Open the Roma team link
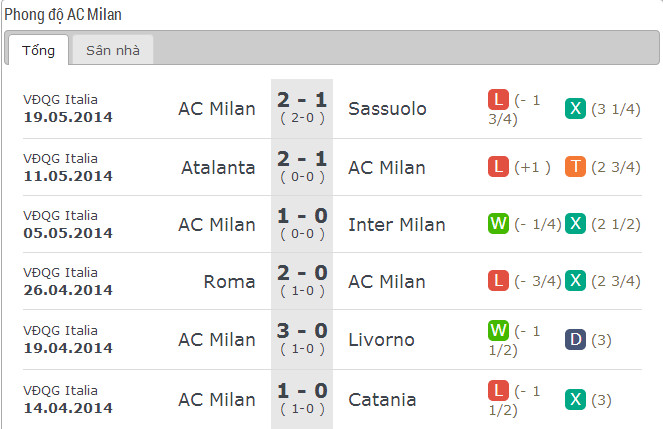Viewport: 663px width, 429px height. pos(229,282)
